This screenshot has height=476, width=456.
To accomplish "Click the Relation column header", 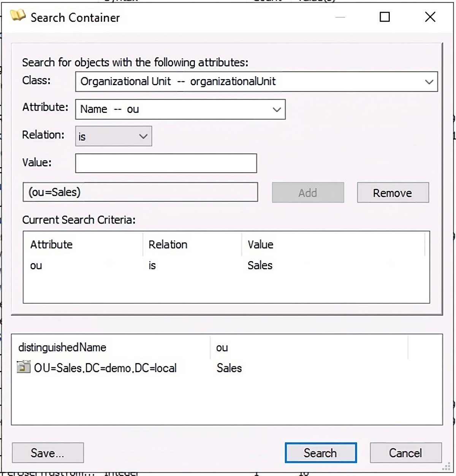I will 167,244.
